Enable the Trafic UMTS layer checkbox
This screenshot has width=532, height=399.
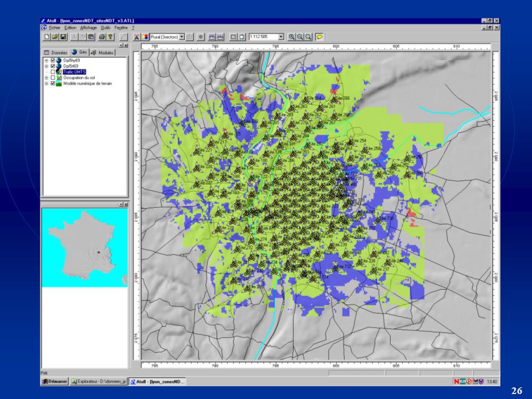[x=53, y=72]
